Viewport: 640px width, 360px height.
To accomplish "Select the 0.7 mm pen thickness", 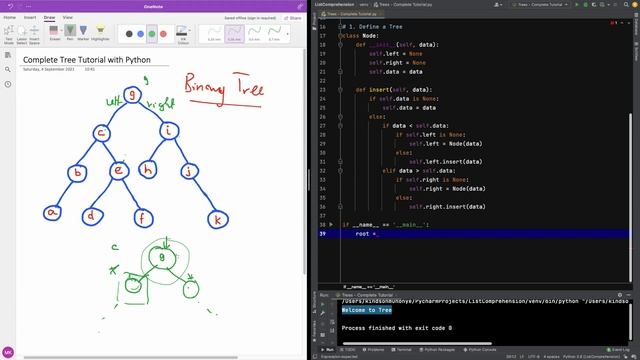I will pyautogui.click(x=274, y=34).
